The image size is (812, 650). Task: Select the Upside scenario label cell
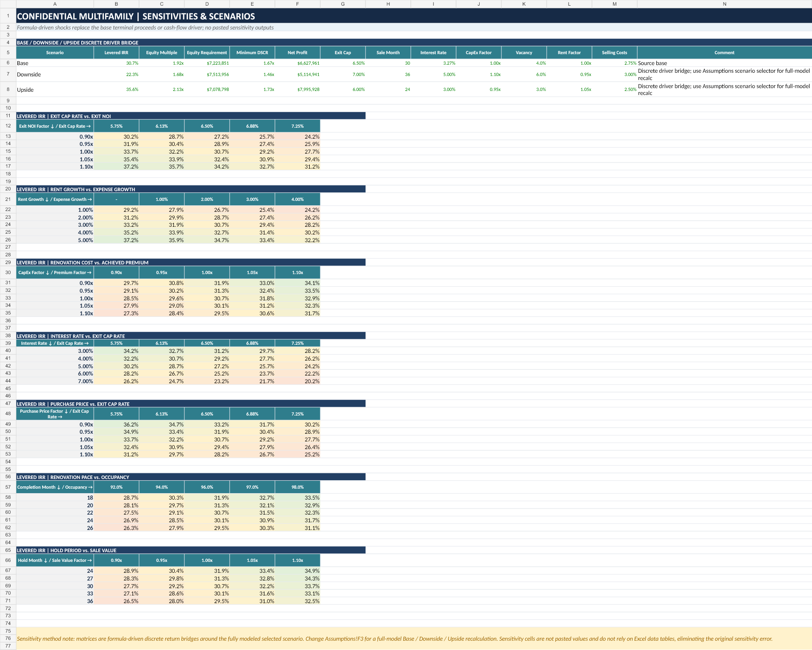pos(55,90)
